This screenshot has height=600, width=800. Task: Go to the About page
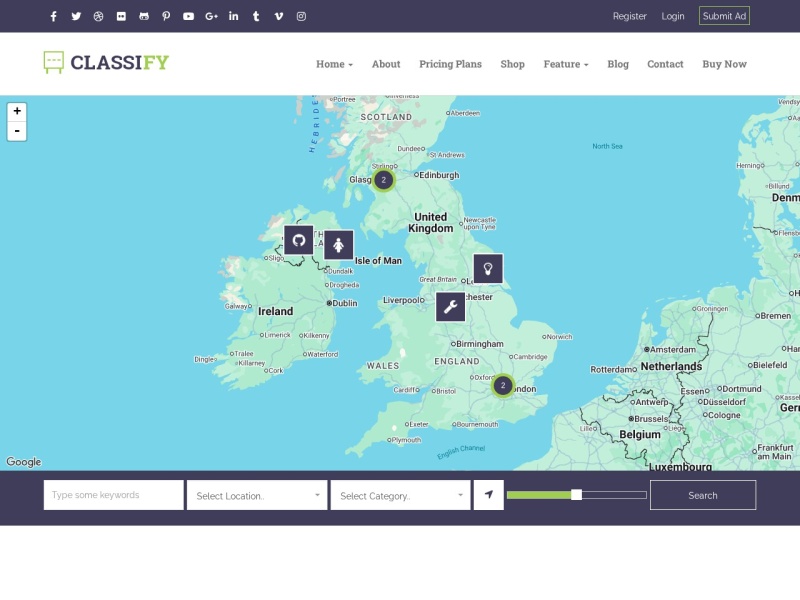click(x=386, y=64)
